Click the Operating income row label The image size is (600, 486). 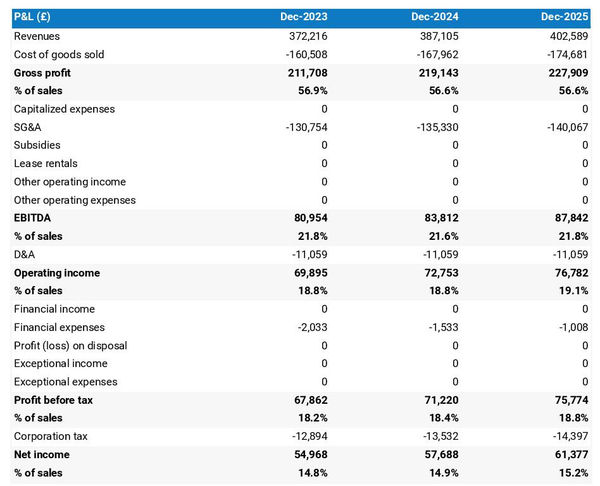pos(57,273)
